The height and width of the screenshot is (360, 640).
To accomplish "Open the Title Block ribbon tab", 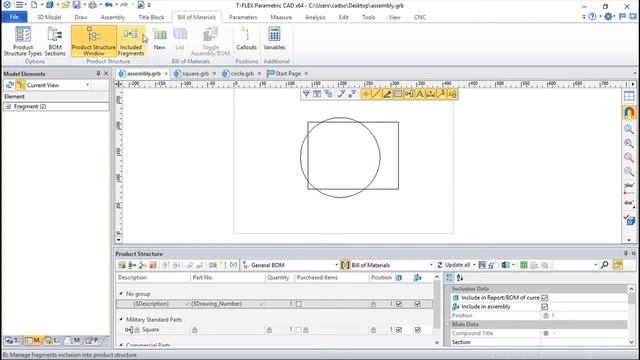I will [x=151, y=17].
